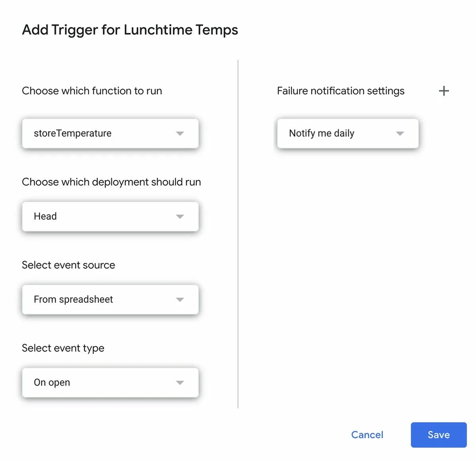Click the arrow beside Notify me daily
Image resolution: width=476 pixels, height=461 pixels.
click(400, 133)
